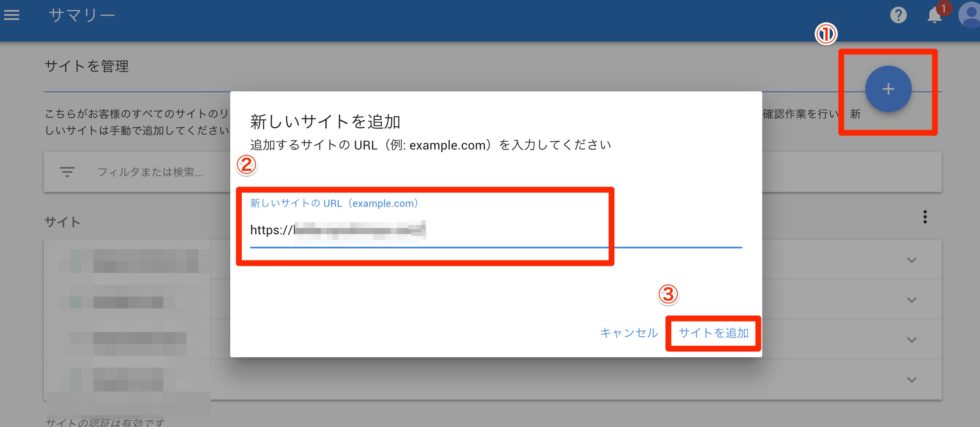The width and height of the screenshot is (980, 427).
Task: Focus the 新しいサイトの URL input field
Action: pos(495,230)
